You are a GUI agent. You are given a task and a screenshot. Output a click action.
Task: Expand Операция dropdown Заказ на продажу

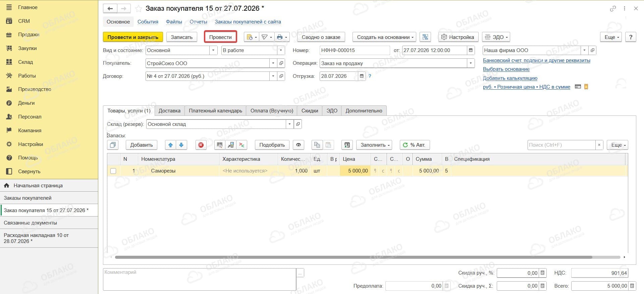tap(471, 63)
